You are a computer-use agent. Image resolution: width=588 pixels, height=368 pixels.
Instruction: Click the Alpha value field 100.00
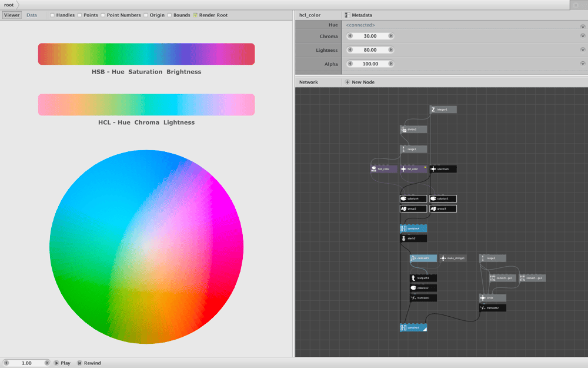pyautogui.click(x=370, y=64)
